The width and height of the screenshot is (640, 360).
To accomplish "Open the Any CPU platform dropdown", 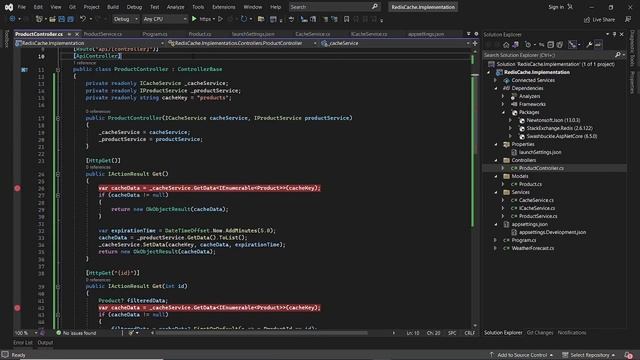I will coord(164,19).
